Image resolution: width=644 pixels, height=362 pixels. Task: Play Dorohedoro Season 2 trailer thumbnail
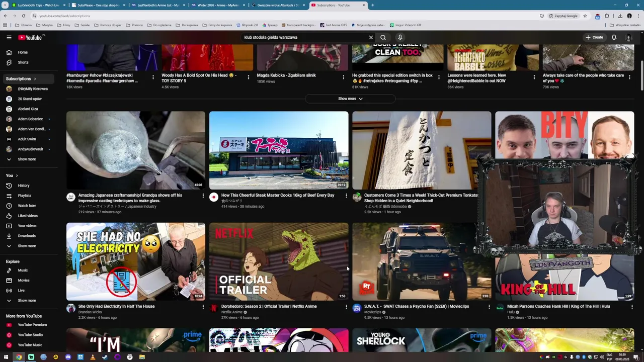(x=279, y=261)
